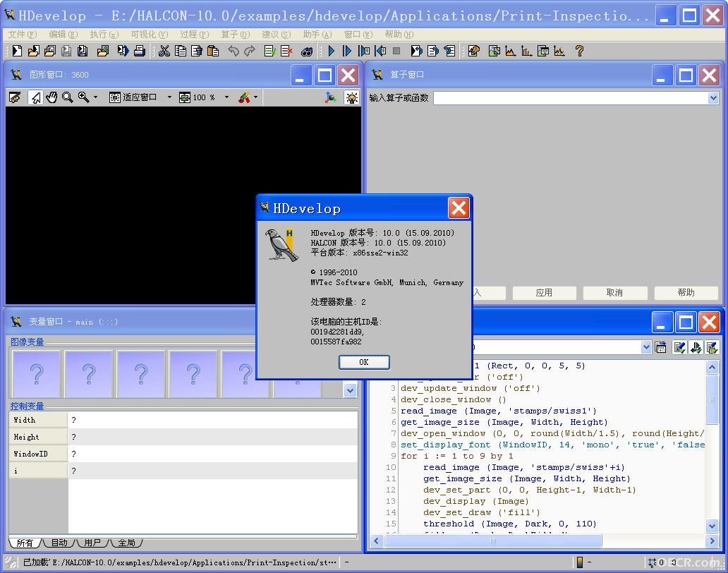Click the Step out icon
This screenshot has height=573, width=728.
pyautogui.click(x=380, y=51)
